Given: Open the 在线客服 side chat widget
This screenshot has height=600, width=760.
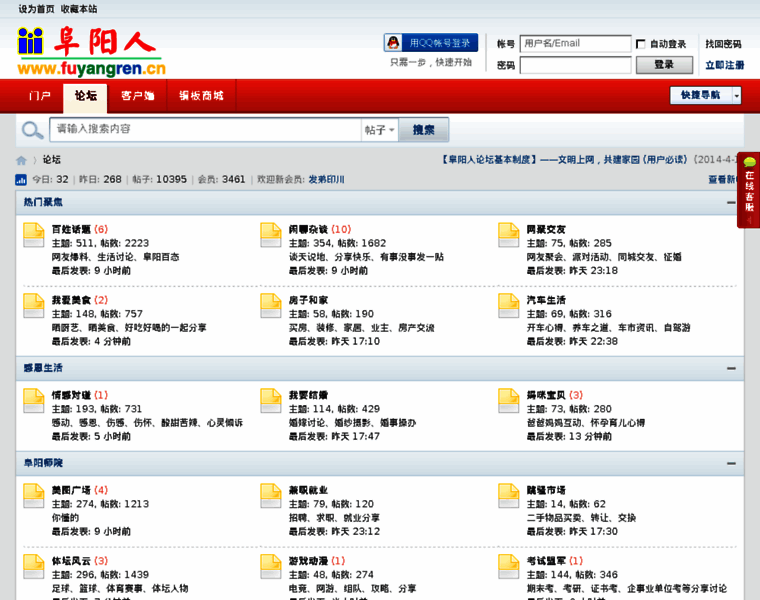Looking at the screenshot, I should coord(749,190).
